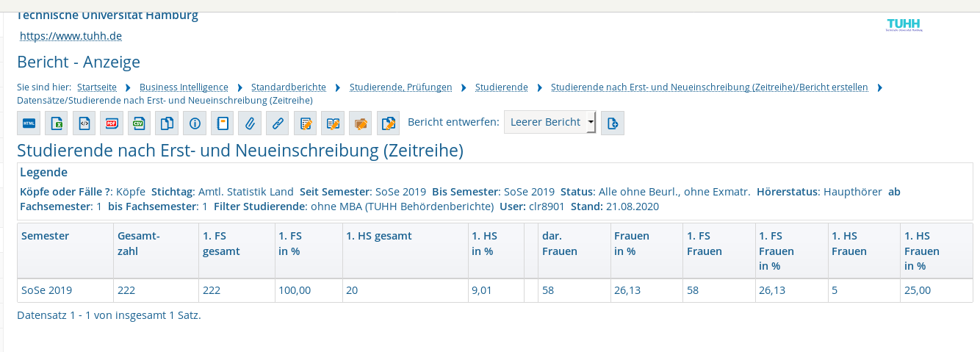Click the chain link icon

tap(278, 123)
